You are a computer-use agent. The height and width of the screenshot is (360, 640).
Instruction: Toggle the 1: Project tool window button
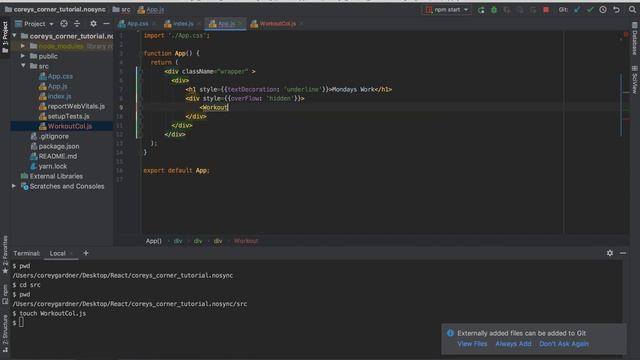pos(5,38)
